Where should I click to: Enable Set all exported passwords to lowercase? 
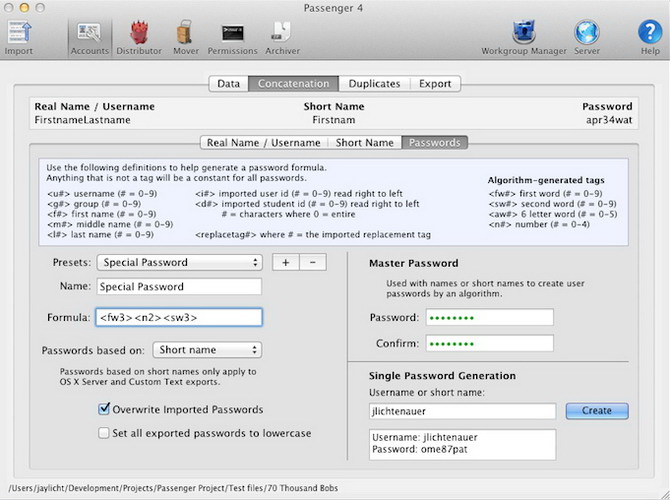(x=105, y=433)
